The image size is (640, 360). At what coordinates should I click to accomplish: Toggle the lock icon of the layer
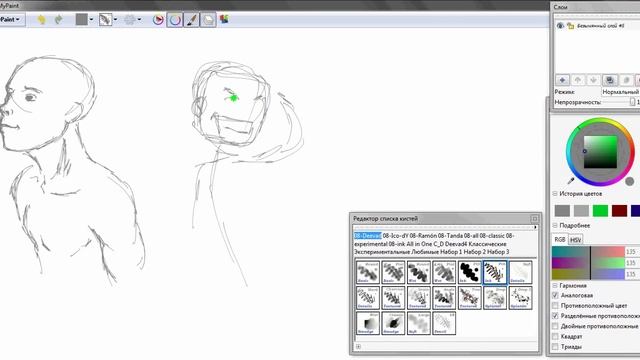[570, 26]
